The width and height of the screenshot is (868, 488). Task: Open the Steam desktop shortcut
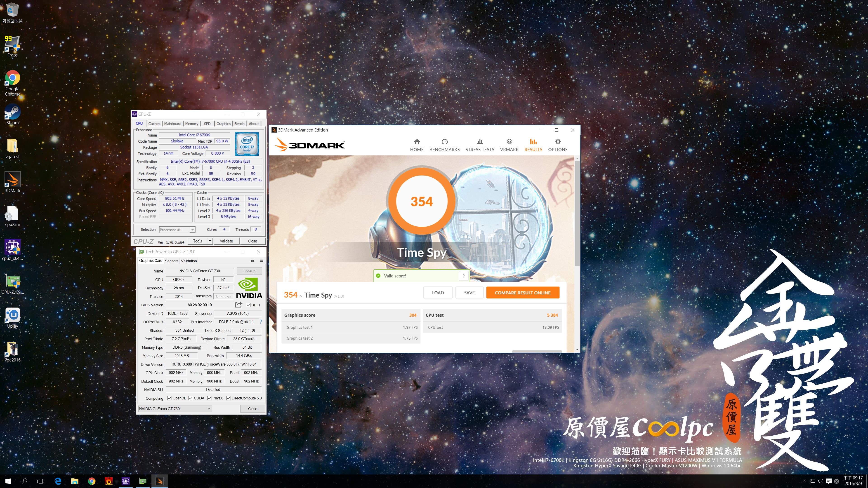[12, 115]
